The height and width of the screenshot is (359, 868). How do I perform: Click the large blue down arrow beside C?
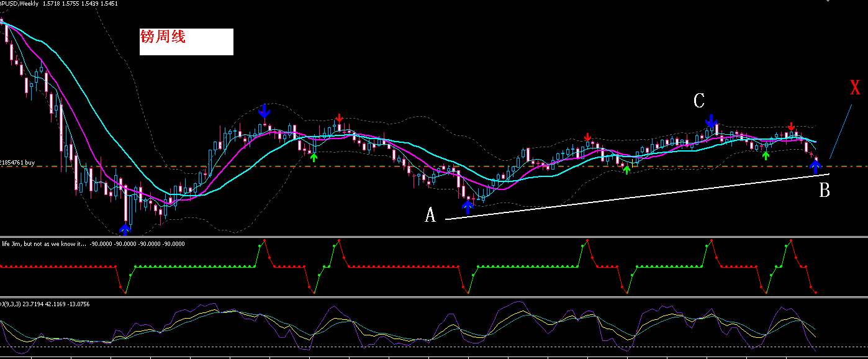coord(711,122)
